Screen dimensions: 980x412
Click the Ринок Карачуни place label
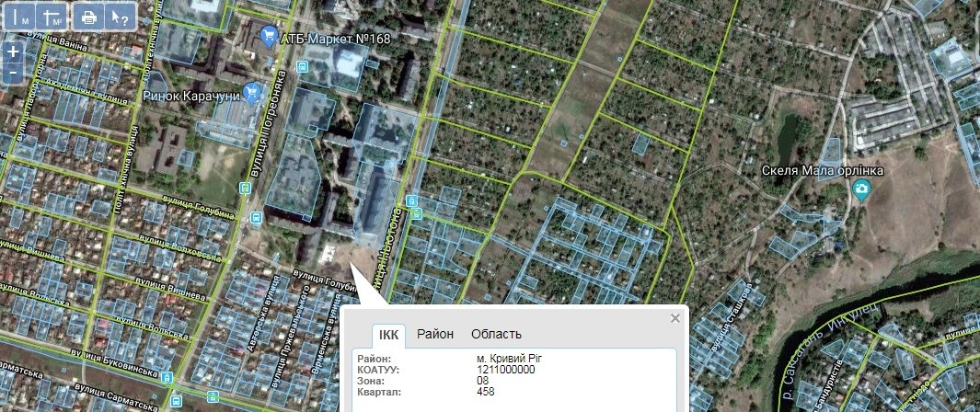pos(191,94)
